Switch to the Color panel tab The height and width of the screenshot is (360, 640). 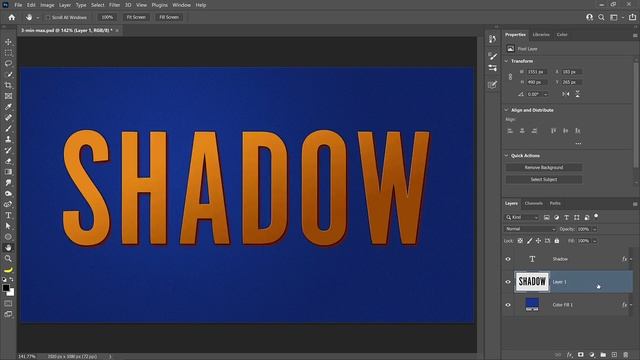(562, 35)
